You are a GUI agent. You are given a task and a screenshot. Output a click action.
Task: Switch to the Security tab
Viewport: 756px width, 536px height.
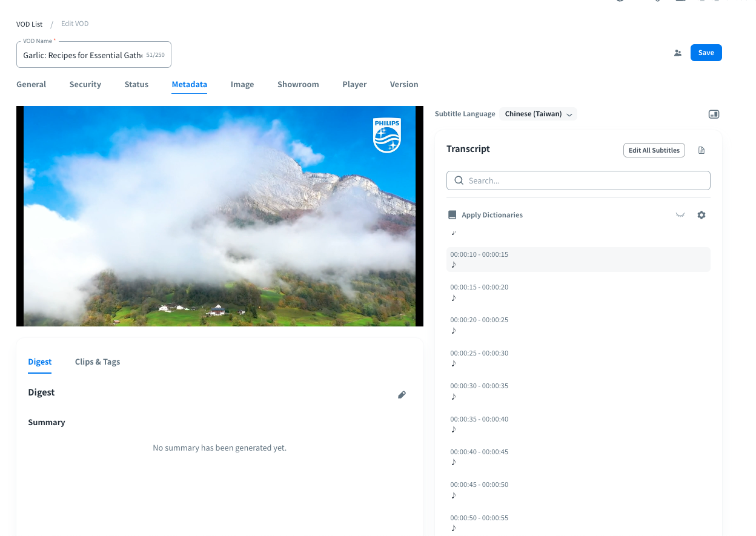click(85, 84)
